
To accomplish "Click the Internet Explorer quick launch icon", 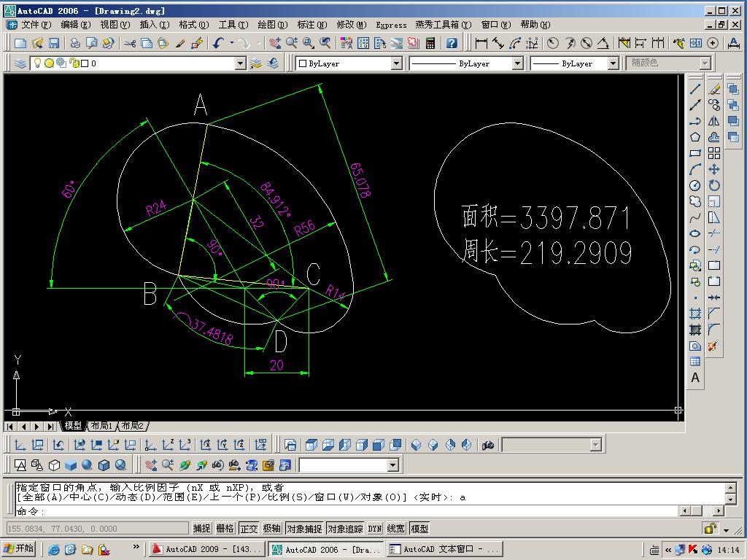I will coord(54,549).
